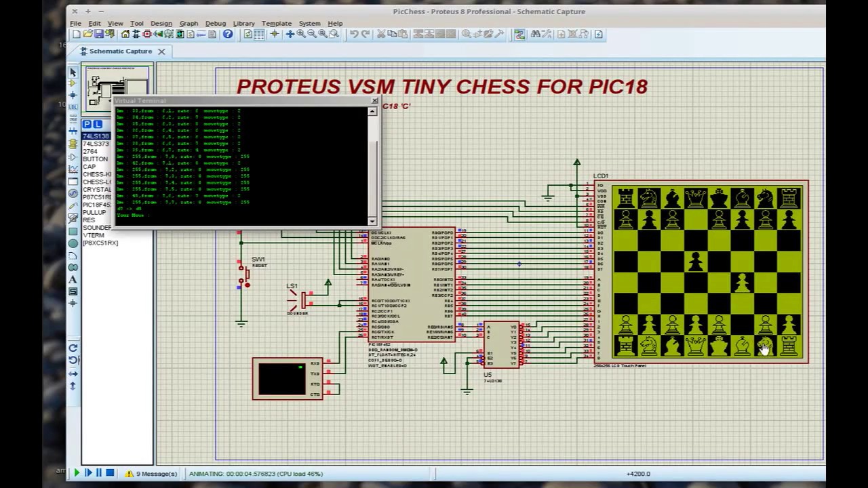Open the File menu
The width and height of the screenshot is (868, 488).
click(x=75, y=23)
